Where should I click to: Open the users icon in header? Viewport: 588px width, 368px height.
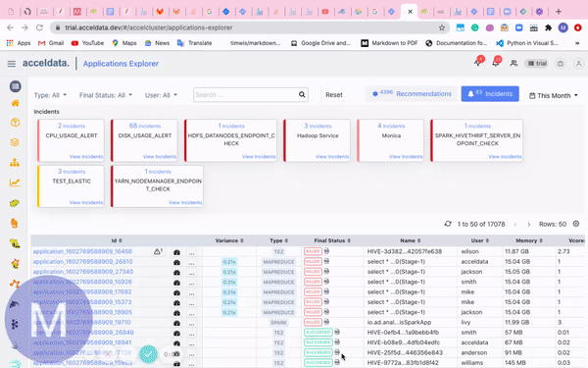(514, 63)
